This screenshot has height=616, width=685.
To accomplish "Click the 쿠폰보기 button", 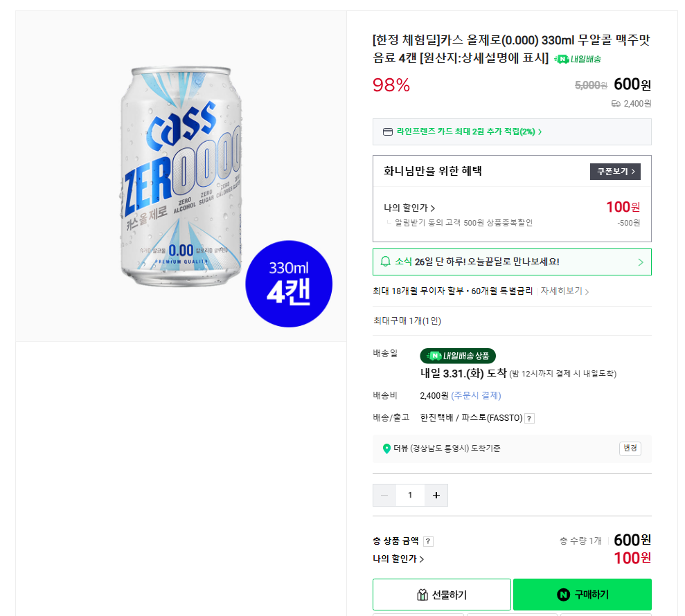I will click(x=614, y=171).
